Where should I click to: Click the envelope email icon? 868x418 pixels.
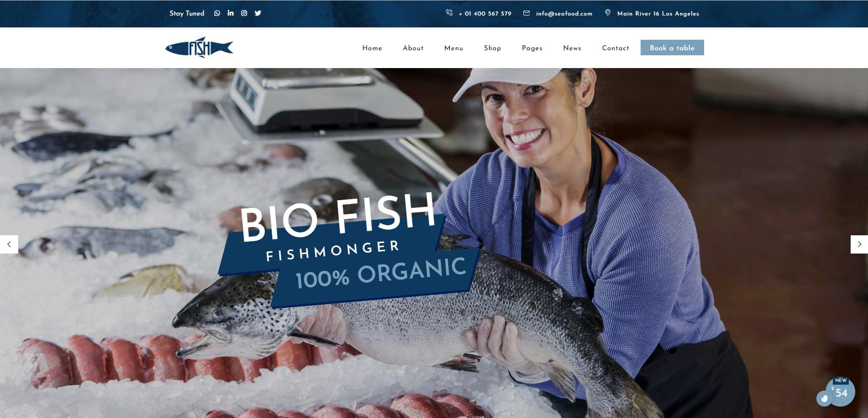(x=526, y=13)
